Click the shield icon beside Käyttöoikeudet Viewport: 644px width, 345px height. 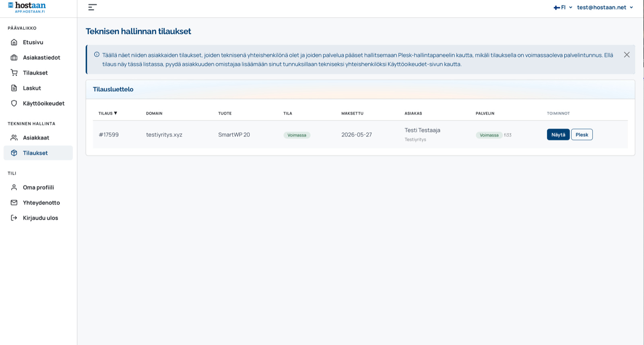[14, 103]
